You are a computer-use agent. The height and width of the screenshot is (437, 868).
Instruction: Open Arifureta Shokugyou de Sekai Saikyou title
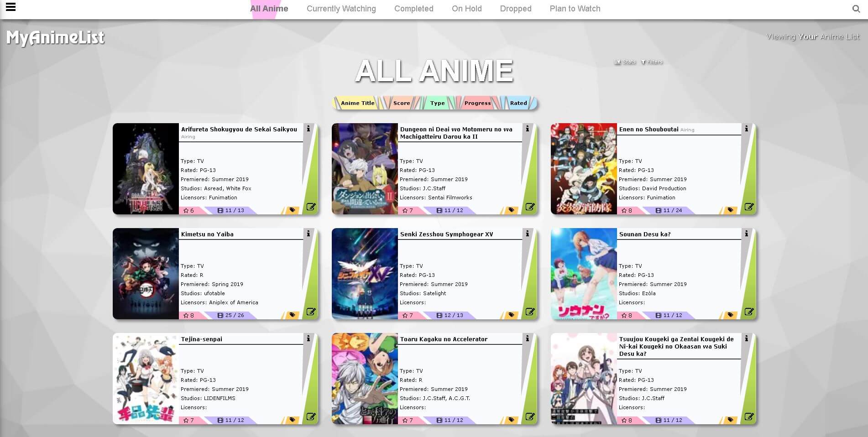[x=239, y=129]
